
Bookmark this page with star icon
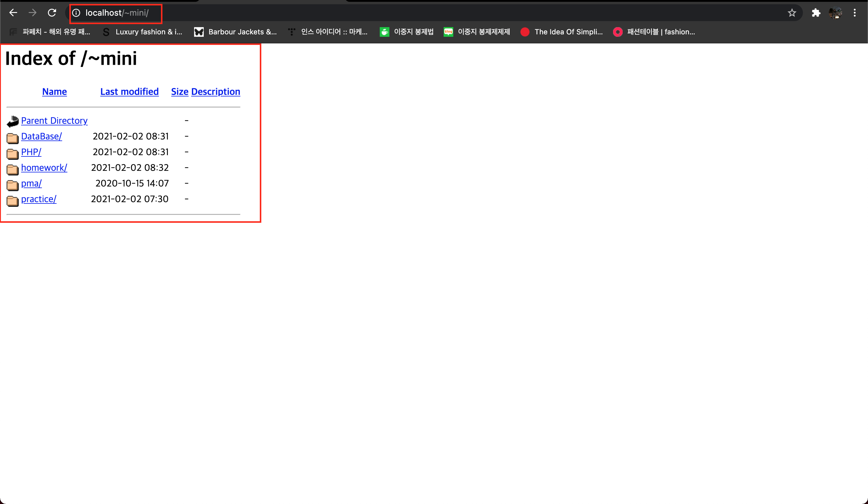tap(792, 13)
